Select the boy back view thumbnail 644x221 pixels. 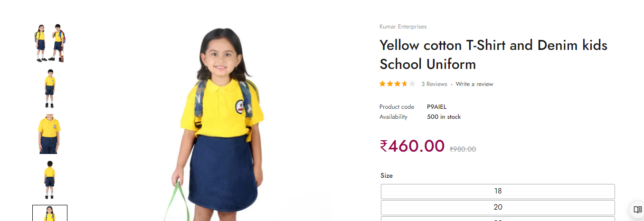pos(50,180)
